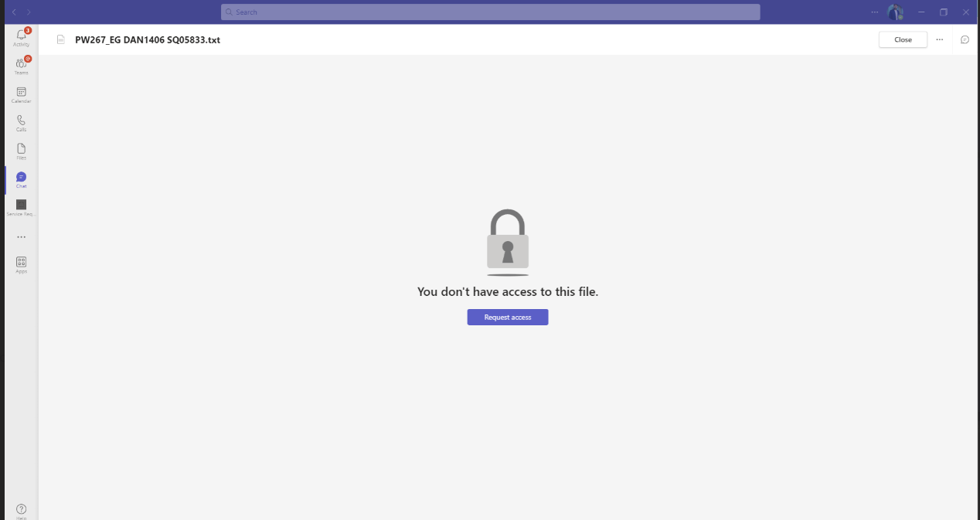Open the Help icon at bottom
This screenshot has width=980, height=520.
coord(21,511)
